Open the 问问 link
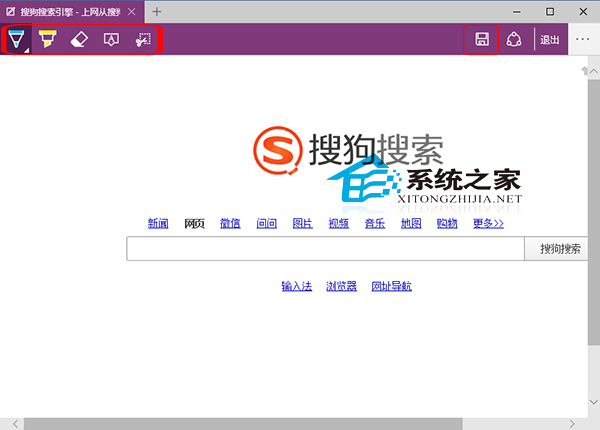The image size is (600, 430). tap(266, 223)
